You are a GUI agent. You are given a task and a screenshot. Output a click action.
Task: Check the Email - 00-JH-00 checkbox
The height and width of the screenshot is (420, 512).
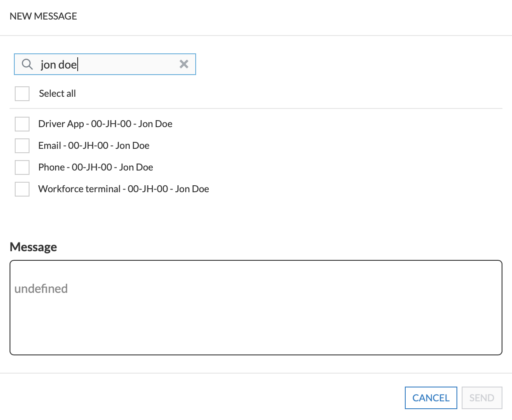point(22,146)
